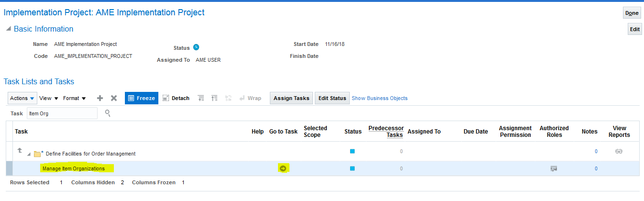This screenshot has height=201, width=644.
Task: Click the Go to Task arrow icon
Action: pos(283,168)
